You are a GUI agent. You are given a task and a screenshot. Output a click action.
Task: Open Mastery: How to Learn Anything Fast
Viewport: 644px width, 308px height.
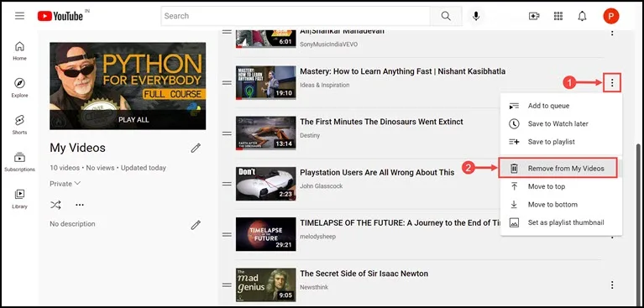point(402,71)
